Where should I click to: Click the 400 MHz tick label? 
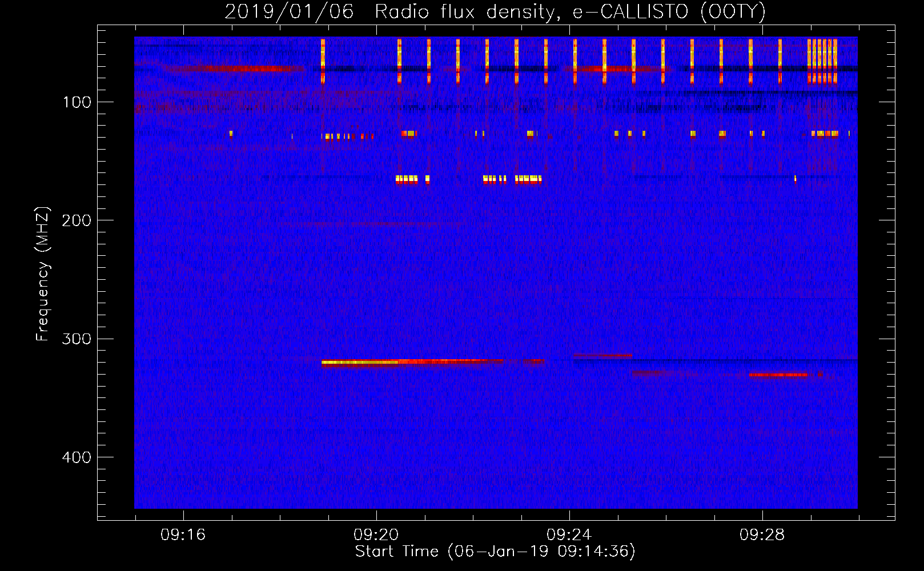point(77,457)
